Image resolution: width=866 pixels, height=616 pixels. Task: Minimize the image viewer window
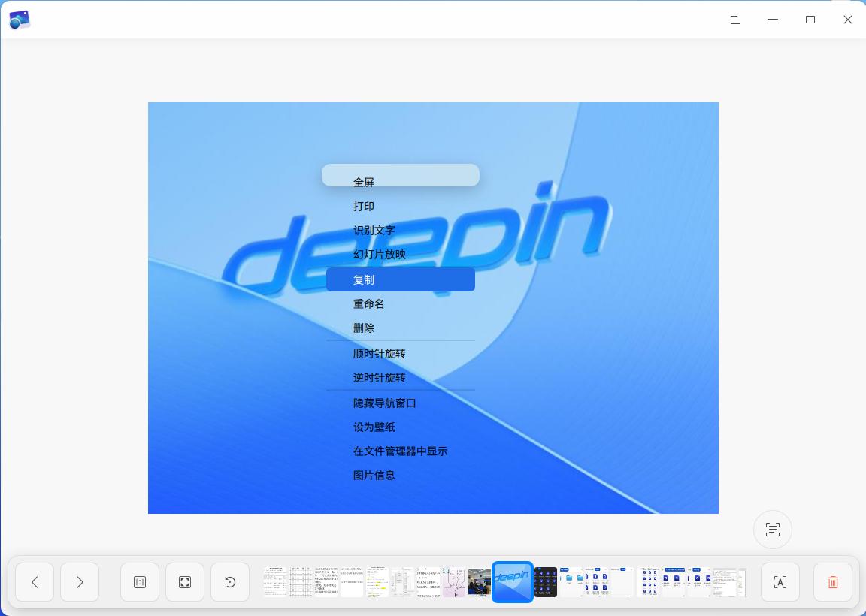pos(773,20)
